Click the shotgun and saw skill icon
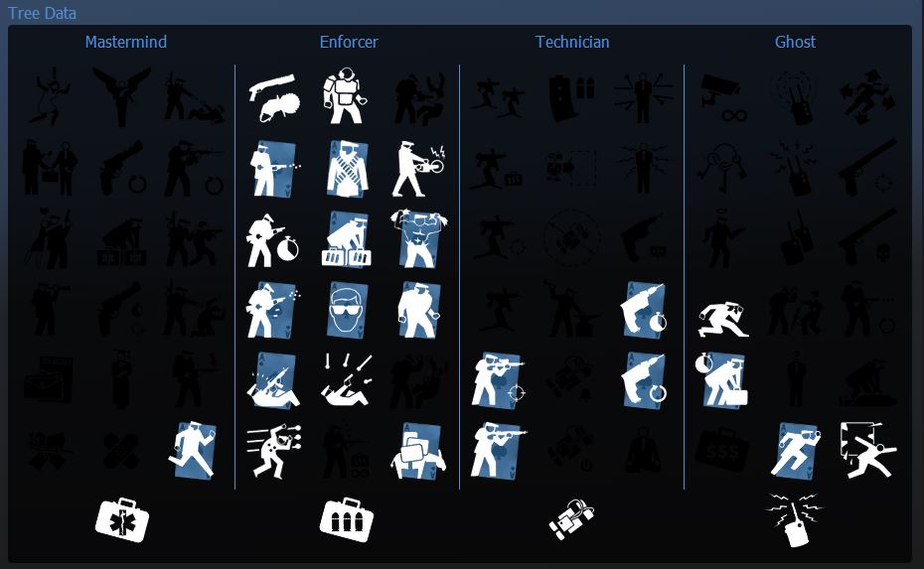 274,97
